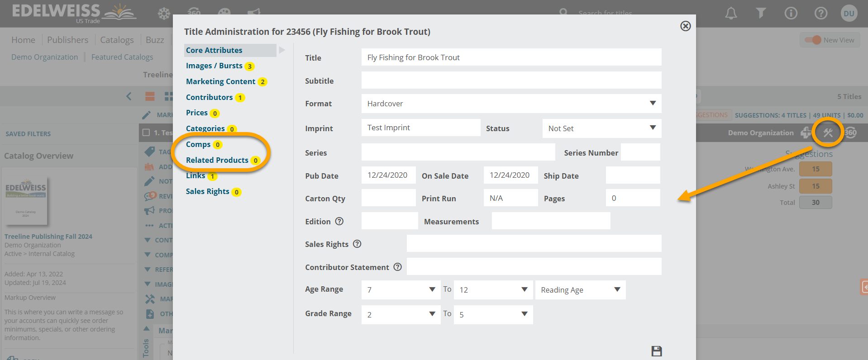Toggle the New View switch
This screenshot has height=360, width=868.
click(813, 40)
